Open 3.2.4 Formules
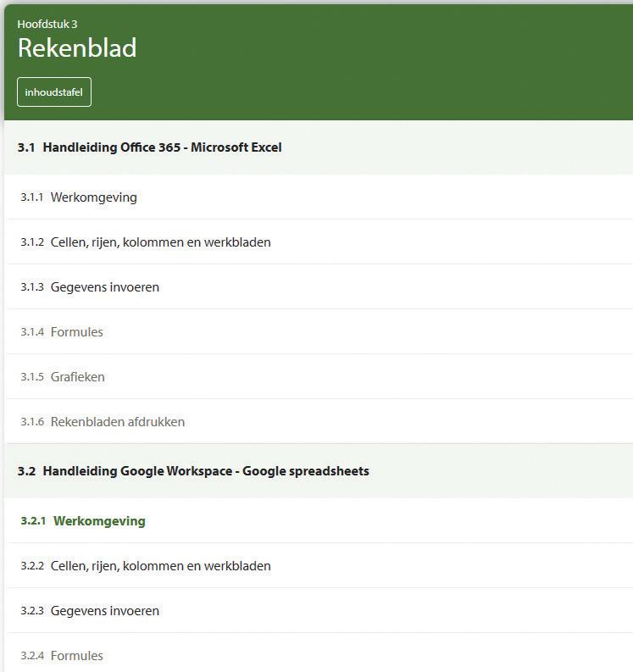Screen dimensions: 633x672 [x=319, y=654]
